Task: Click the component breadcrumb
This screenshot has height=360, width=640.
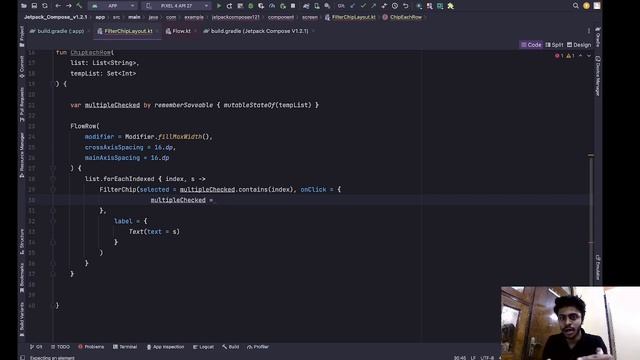Action: (281, 17)
